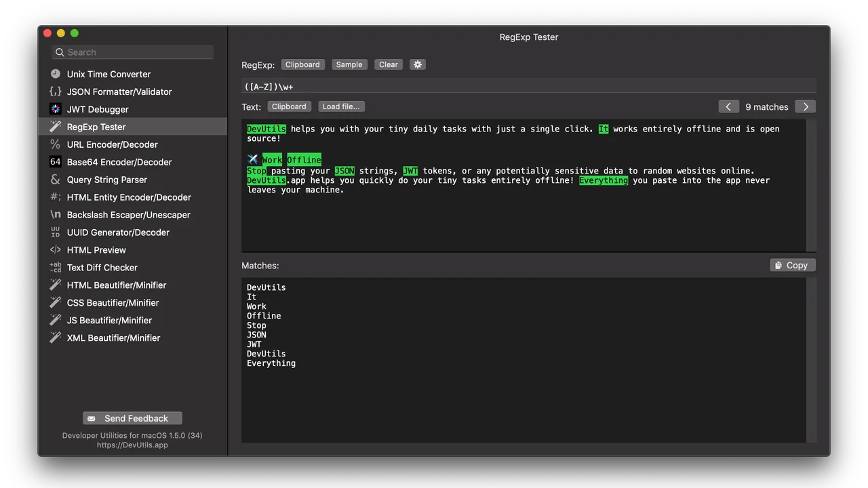The width and height of the screenshot is (868, 488).
Task: Click the highlighted JSON match in text
Action: pos(344,171)
